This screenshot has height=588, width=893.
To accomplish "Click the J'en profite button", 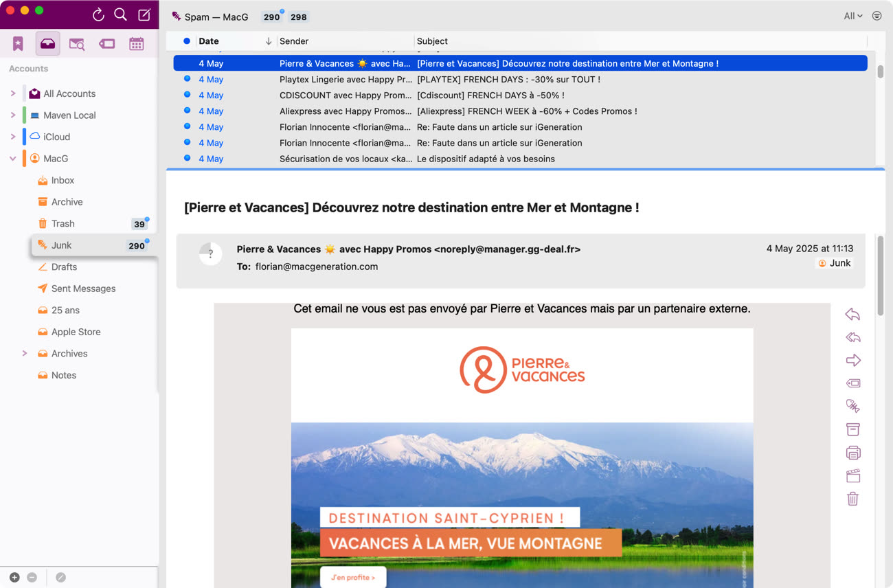I will 353,578.
